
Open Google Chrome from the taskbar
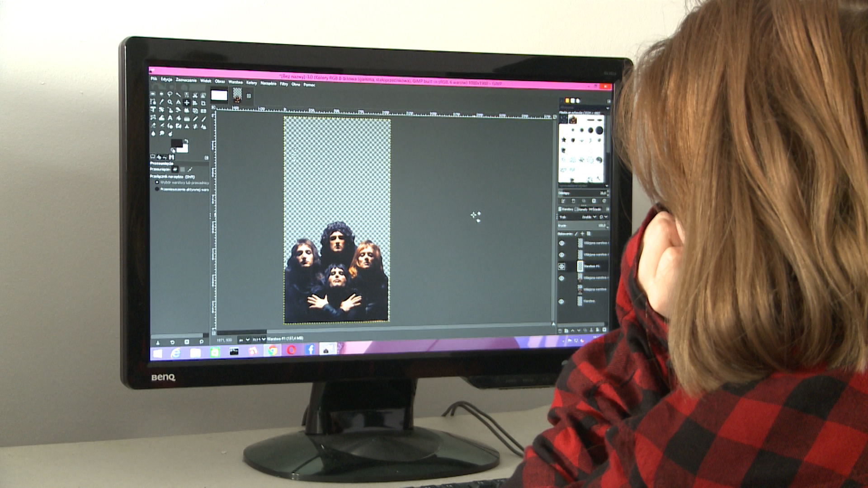pyautogui.click(x=273, y=351)
